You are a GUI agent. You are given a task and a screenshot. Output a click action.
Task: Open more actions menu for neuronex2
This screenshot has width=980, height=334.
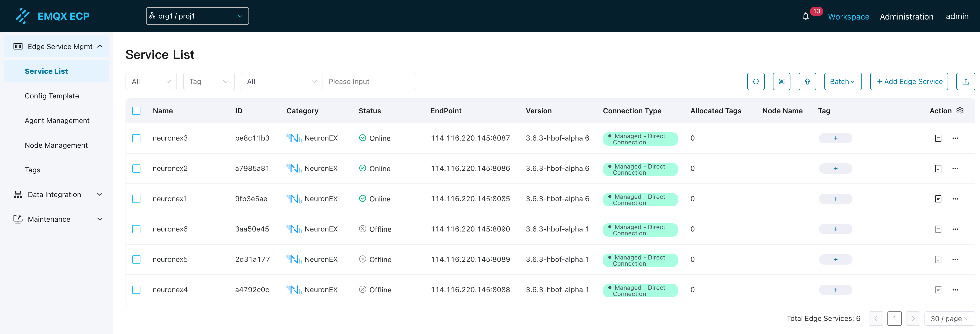[955, 168]
